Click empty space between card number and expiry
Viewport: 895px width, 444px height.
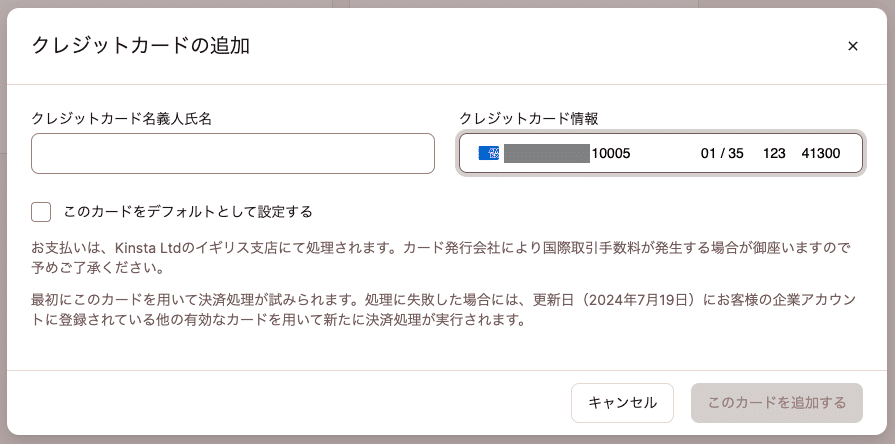[x=665, y=154]
